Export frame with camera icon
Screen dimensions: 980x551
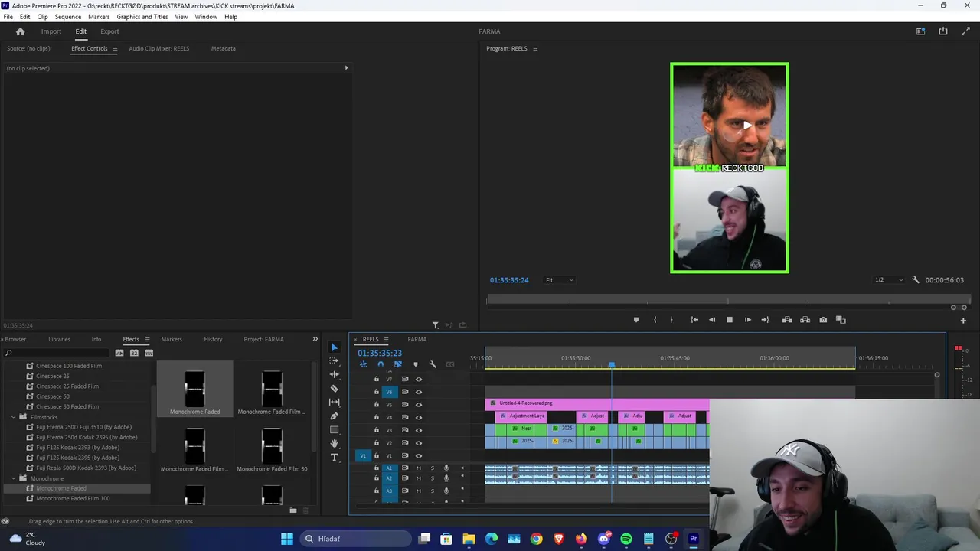pos(823,320)
